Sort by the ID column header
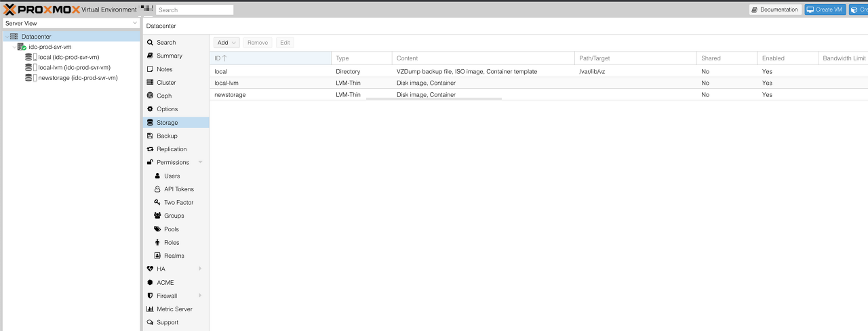868x331 pixels. (x=271, y=58)
